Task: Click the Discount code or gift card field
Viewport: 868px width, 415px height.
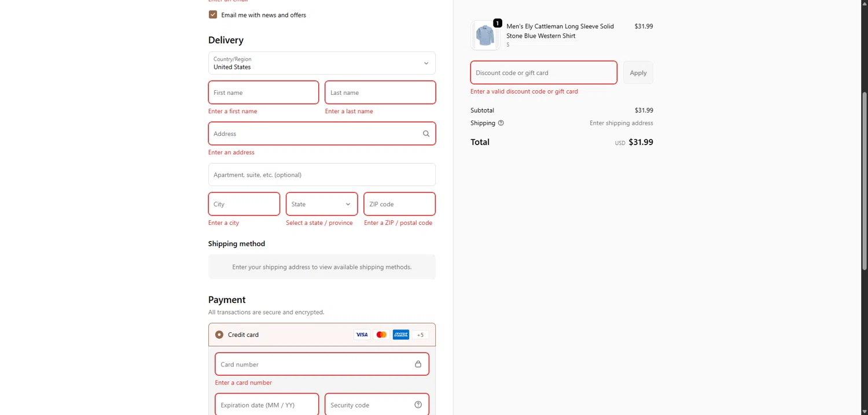Action: click(x=543, y=73)
